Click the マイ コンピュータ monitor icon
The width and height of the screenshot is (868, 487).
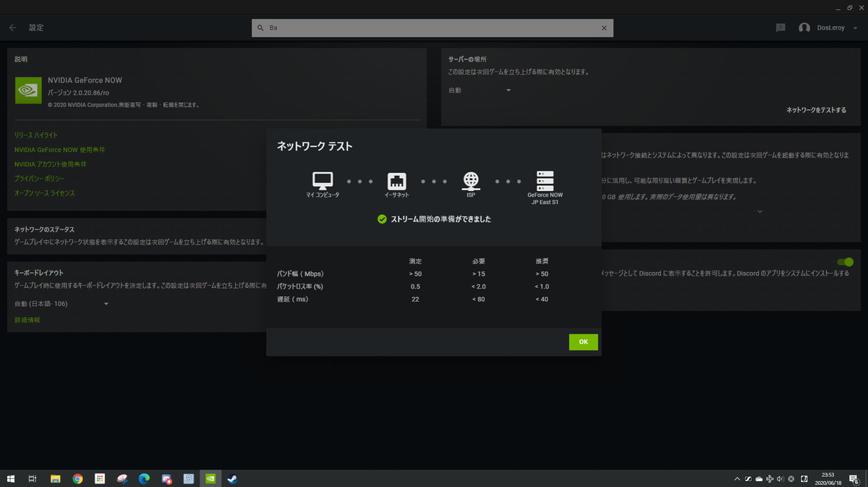coord(323,181)
